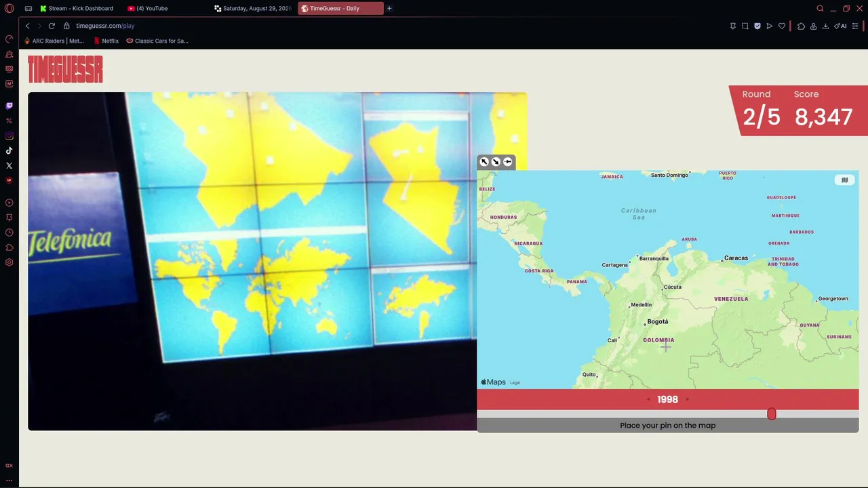Click the second map size arrow button
Screen dimensions: 868x488
click(x=496, y=161)
